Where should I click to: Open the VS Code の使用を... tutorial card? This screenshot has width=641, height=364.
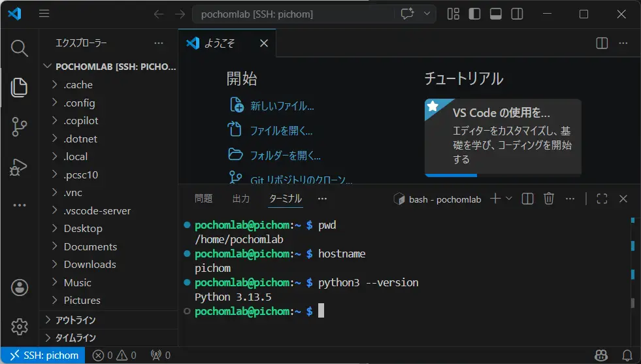503,137
